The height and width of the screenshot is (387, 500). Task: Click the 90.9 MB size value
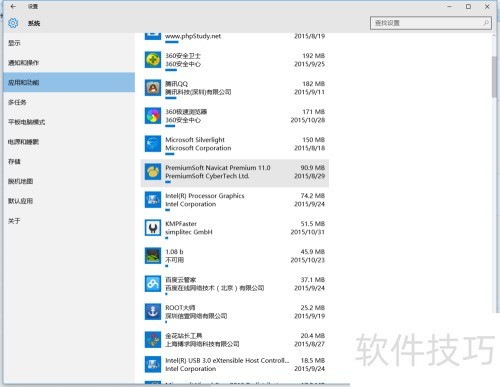click(312, 168)
